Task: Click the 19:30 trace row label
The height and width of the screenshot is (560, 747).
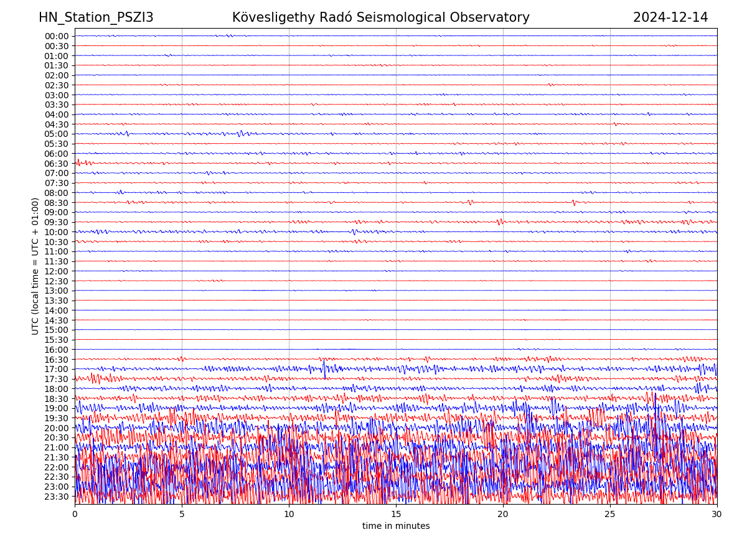Action: tap(57, 418)
